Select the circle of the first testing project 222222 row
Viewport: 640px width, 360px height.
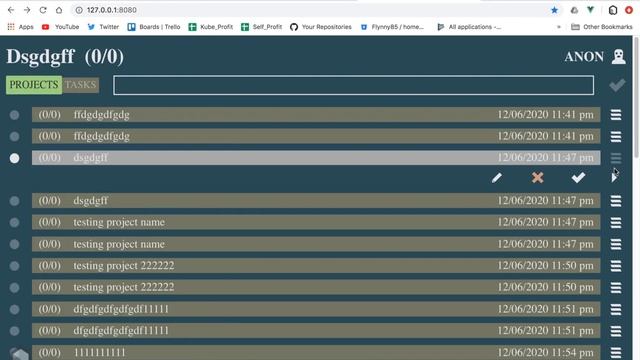tap(14, 266)
